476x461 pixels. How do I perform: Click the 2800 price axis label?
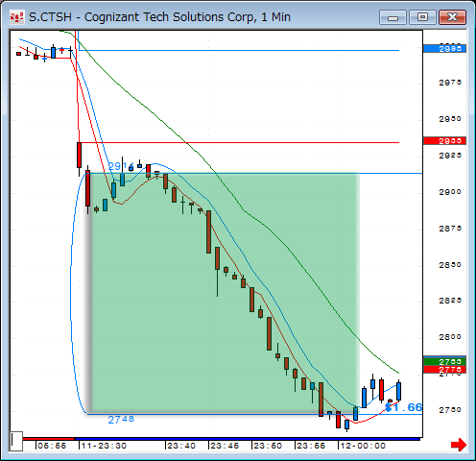point(450,337)
